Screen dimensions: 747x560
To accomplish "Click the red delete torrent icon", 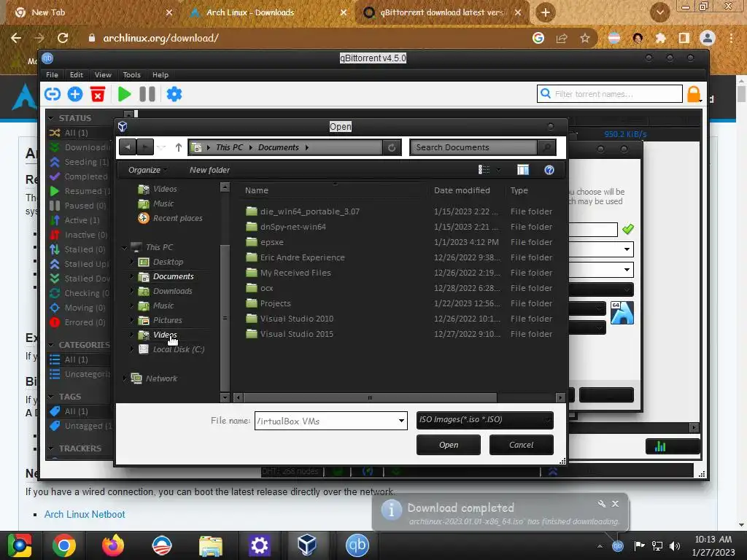I will click(x=98, y=94).
